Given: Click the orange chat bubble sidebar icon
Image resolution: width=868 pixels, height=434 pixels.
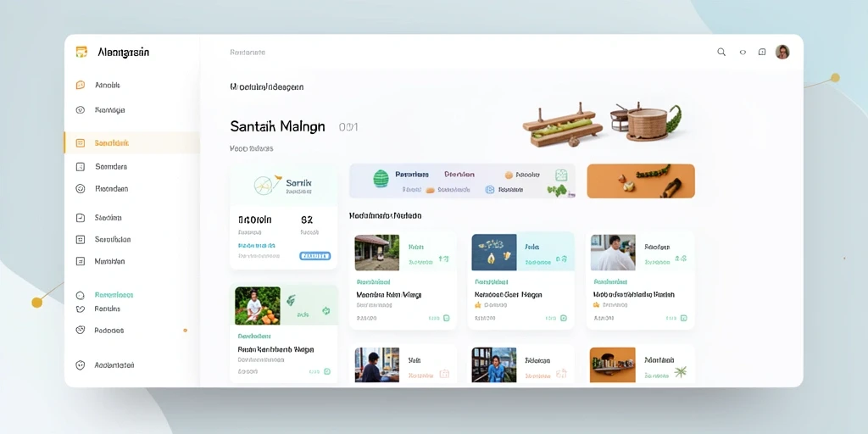Looking at the screenshot, I should point(81,86).
